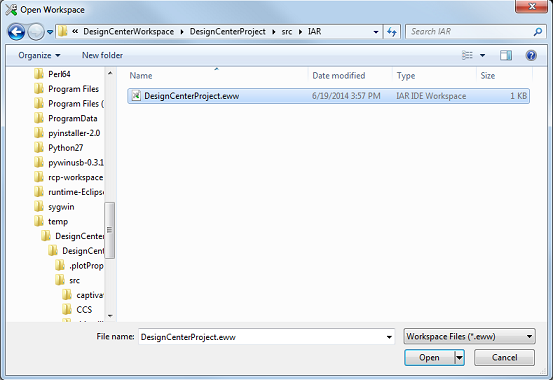The width and height of the screenshot is (553, 380).
Task: Click the Cancel button
Action: [x=504, y=358]
